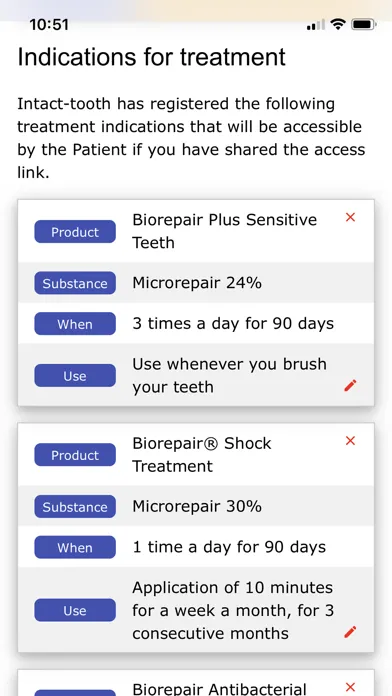
Task: Tap the Wi-Fi status icon
Action: coord(338,24)
